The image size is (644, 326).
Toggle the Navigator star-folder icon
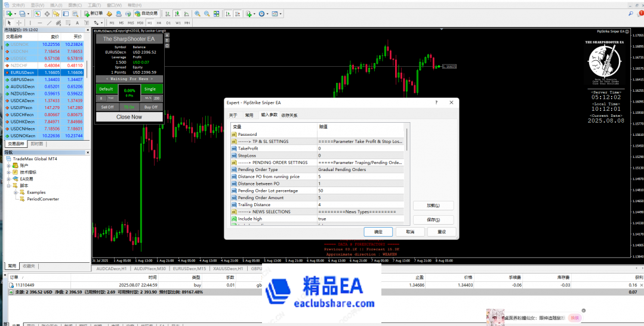tap(56, 14)
